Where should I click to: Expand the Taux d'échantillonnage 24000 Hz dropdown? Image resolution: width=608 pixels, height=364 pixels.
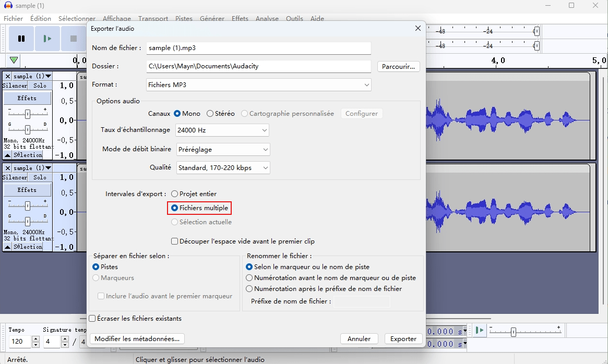click(x=223, y=130)
